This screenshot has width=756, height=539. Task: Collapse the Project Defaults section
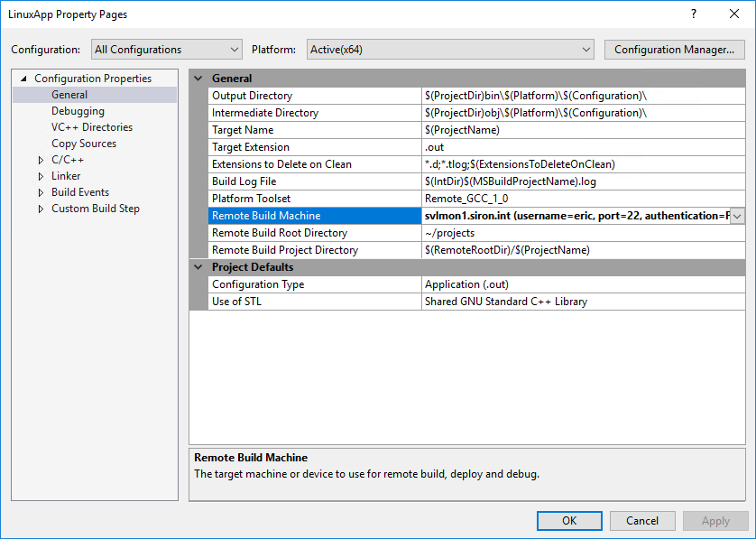pyautogui.click(x=198, y=267)
